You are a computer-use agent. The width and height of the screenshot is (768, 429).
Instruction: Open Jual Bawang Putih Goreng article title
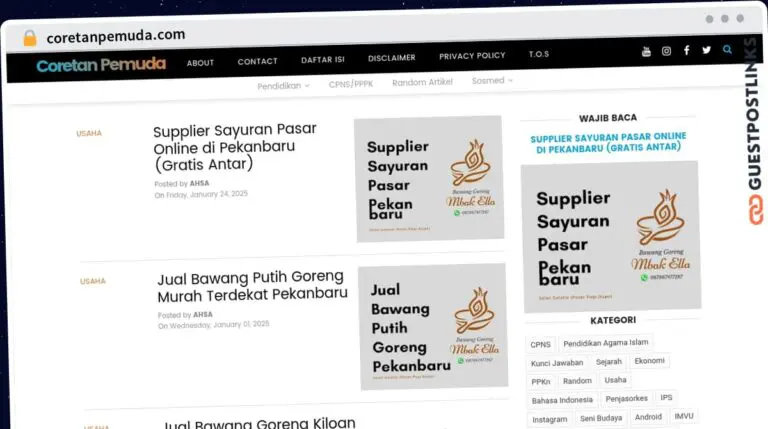(x=252, y=286)
